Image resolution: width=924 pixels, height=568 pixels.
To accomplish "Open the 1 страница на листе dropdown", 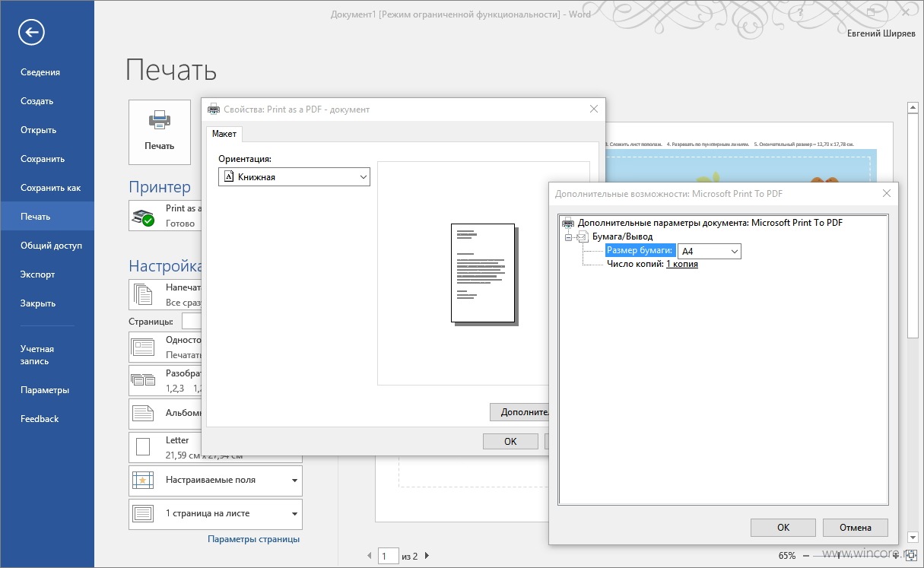I will pos(215,514).
